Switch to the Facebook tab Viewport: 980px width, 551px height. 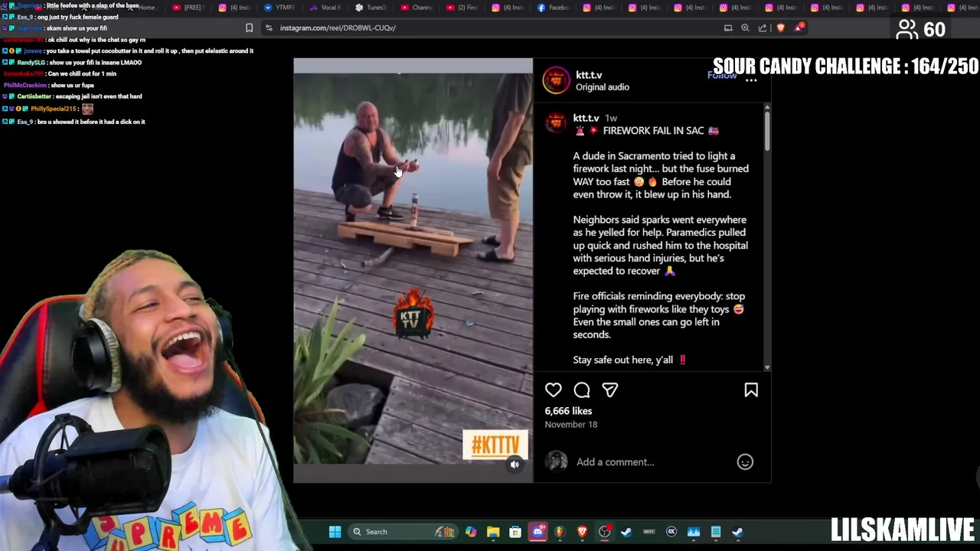[554, 8]
